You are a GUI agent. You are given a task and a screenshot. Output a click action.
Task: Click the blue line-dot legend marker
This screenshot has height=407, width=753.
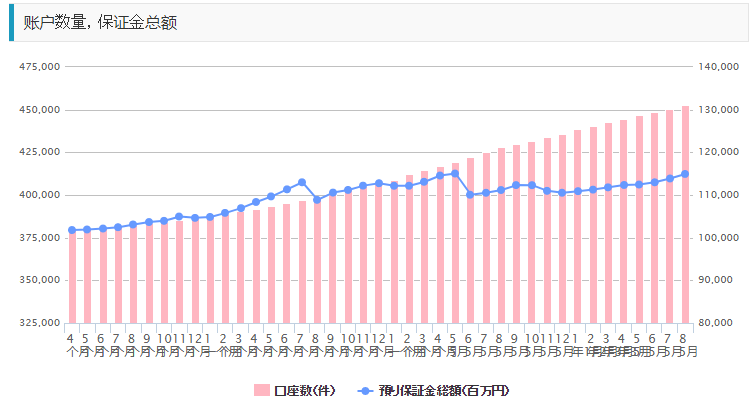click(x=365, y=390)
